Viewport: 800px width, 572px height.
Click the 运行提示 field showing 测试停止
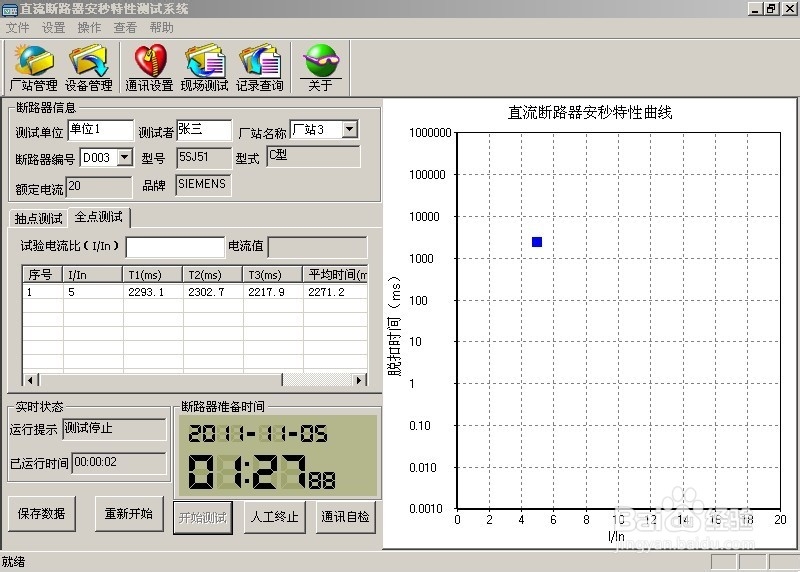(x=114, y=429)
